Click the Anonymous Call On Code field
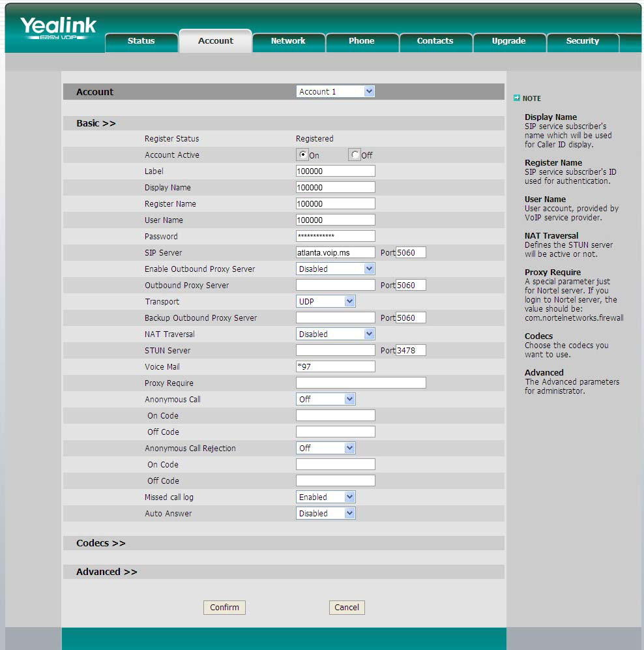The image size is (644, 650). pos(335,415)
